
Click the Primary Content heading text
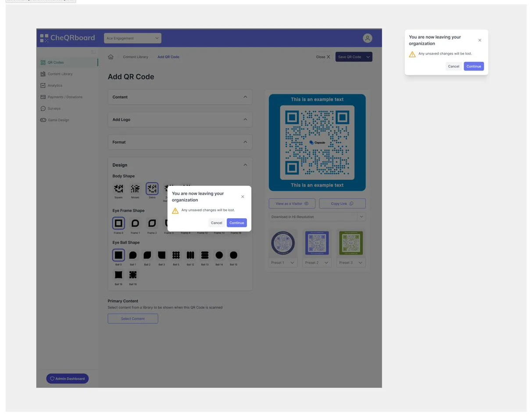123,301
